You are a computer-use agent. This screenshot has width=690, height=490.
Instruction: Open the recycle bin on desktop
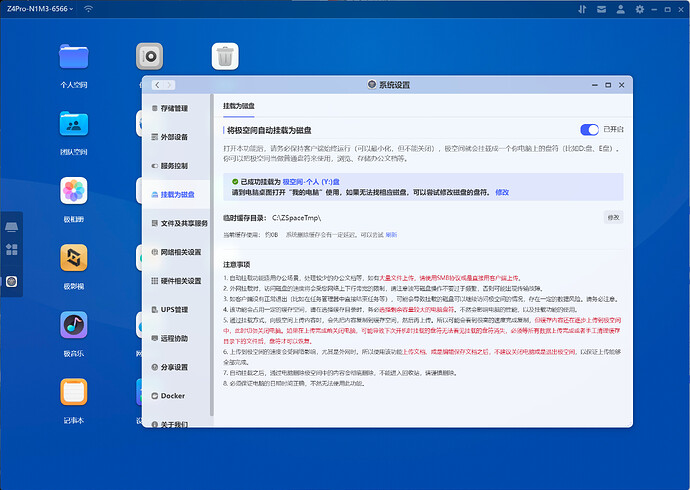225,56
